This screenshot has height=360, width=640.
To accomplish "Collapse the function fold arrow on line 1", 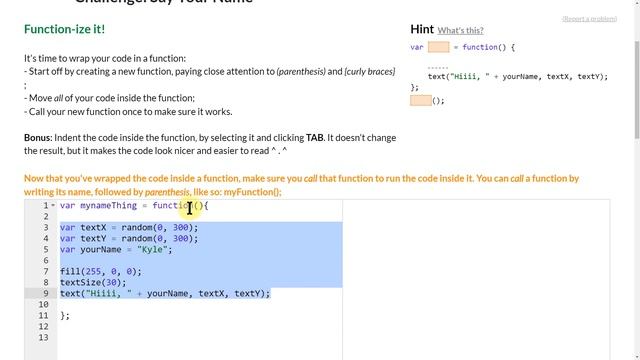I will (53, 205).
